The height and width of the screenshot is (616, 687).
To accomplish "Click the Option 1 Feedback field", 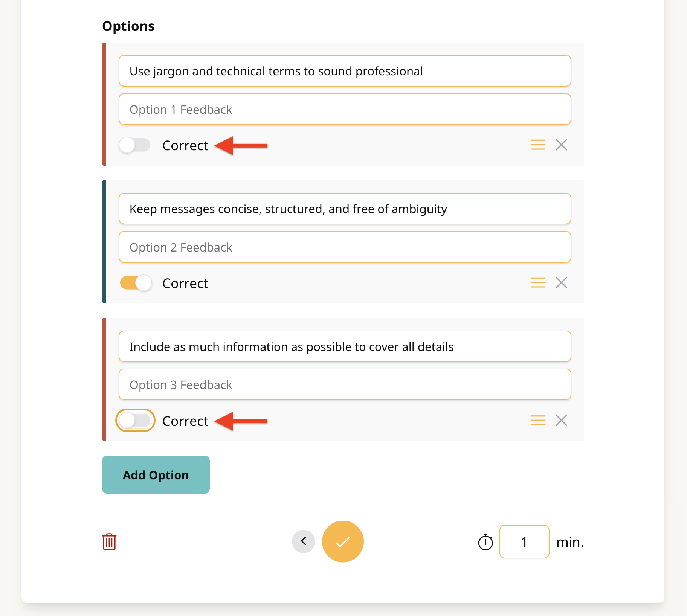I will [345, 109].
